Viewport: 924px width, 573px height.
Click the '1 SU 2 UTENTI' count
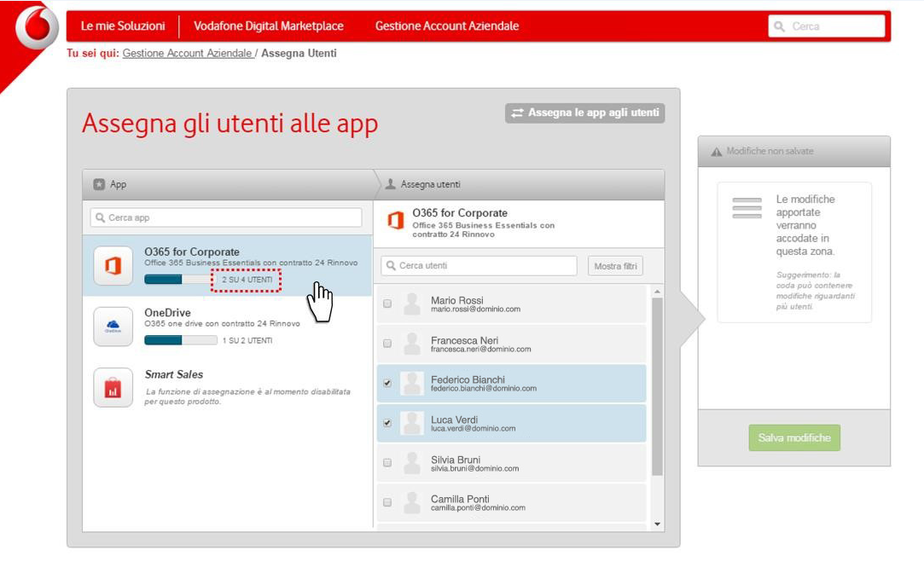coord(247,340)
